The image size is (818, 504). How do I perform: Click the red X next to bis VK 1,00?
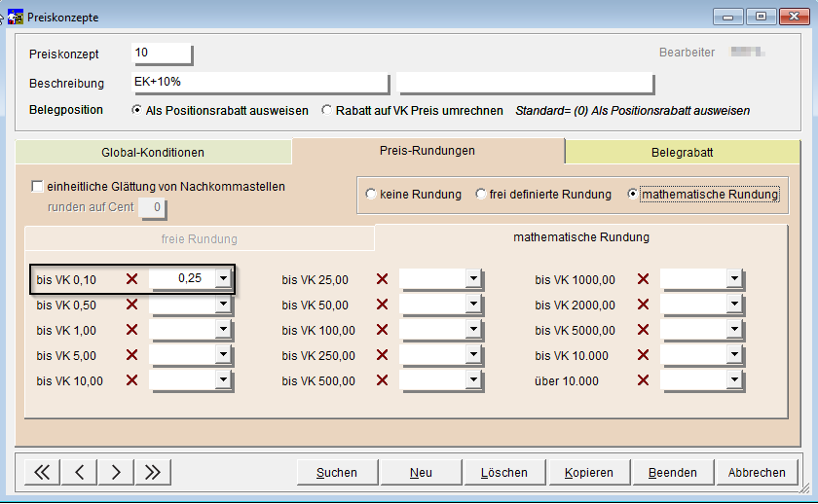coord(132,330)
